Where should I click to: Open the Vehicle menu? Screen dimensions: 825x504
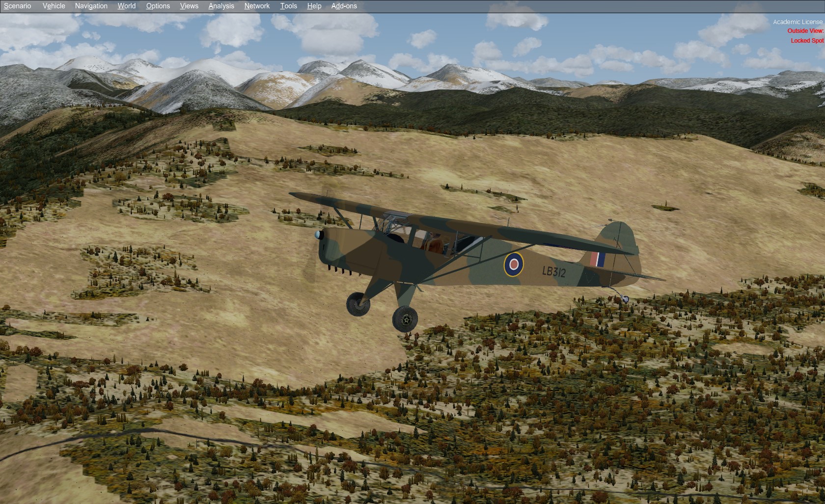click(x=54, y=6)
